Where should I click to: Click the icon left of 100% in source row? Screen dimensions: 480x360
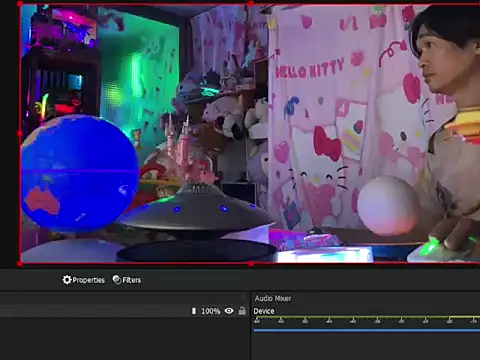coord(194,311)
